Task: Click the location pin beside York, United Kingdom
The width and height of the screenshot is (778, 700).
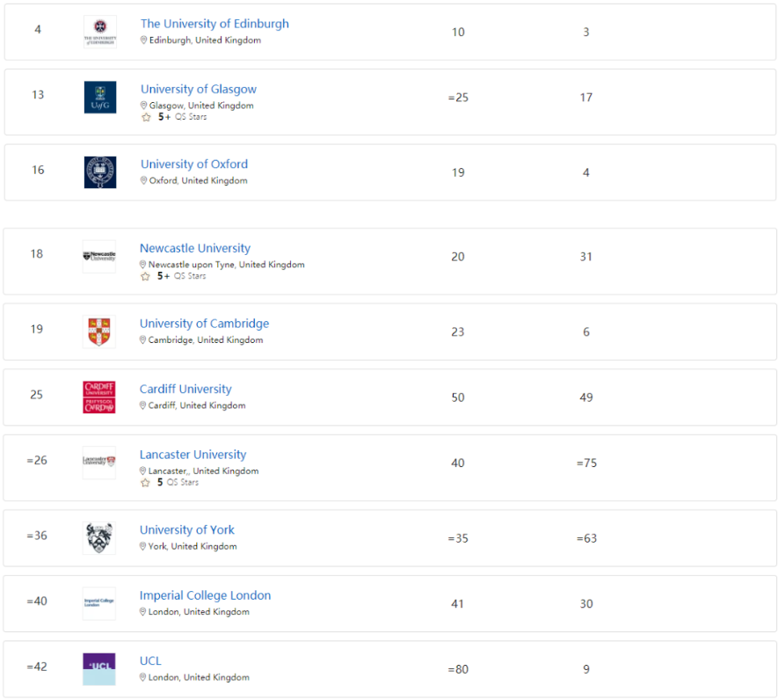Action: pos(142,547)
